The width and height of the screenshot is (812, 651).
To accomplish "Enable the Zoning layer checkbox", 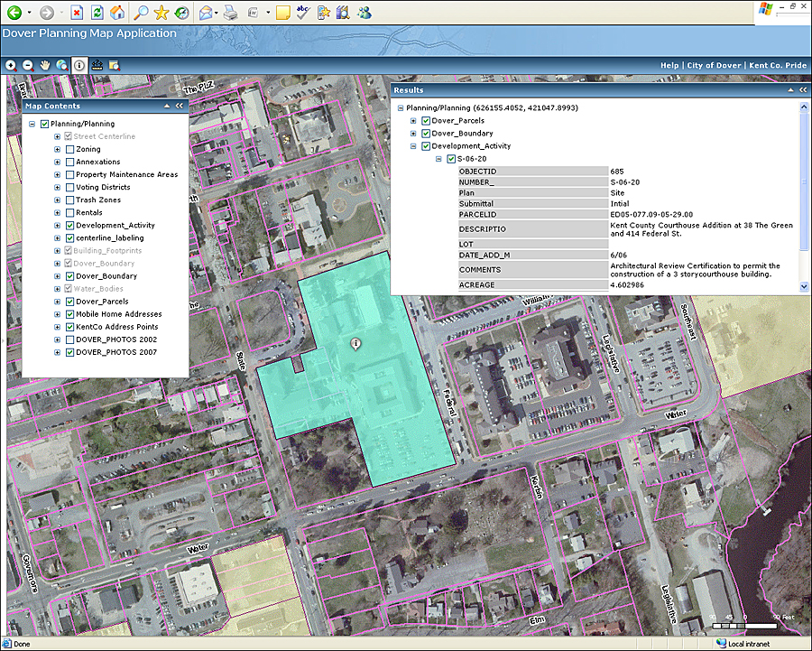I will [x=69, y=149].
